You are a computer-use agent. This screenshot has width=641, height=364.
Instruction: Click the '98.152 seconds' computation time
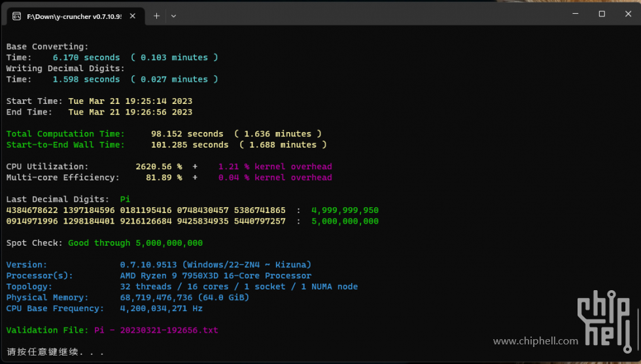187,134
